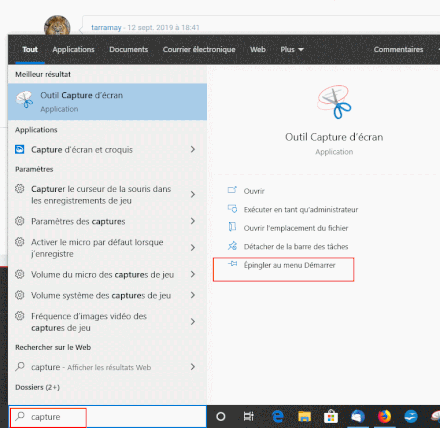Open Volume système des captures de jeu
The image size is (440, 428).
[x=101, y=295]
